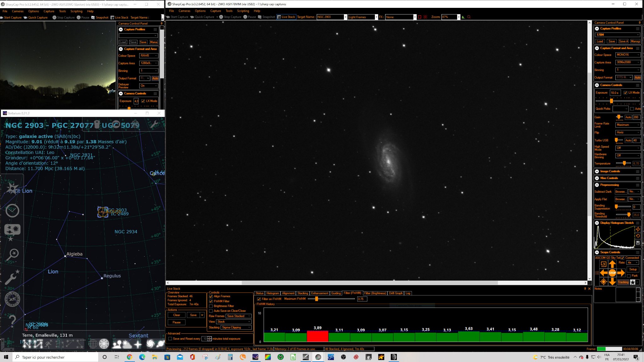Click the scope STOP slew button
The height and width of the screenshot is (362, 644).
point(612,273)
